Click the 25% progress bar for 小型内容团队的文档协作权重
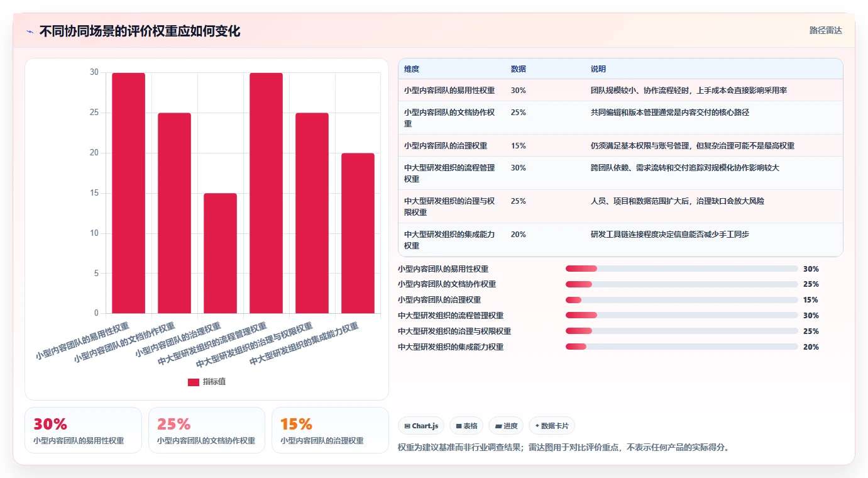 click(x=682, y=284)
